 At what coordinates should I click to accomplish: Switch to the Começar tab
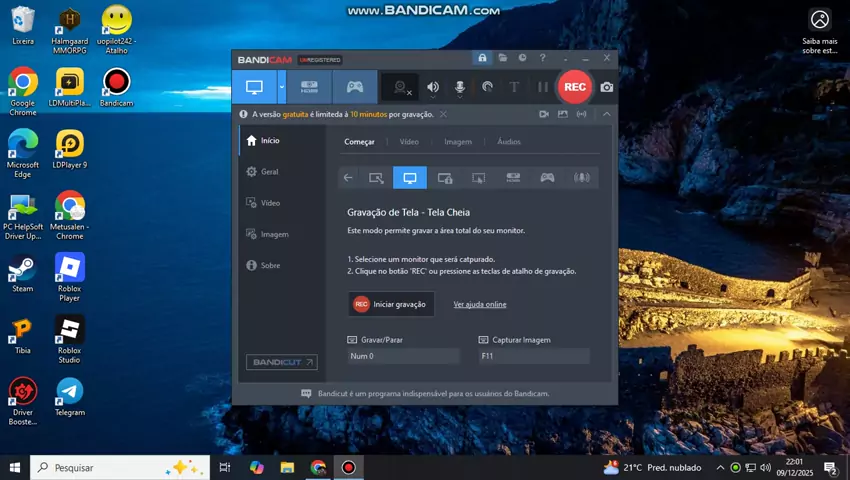pos(359,142)
